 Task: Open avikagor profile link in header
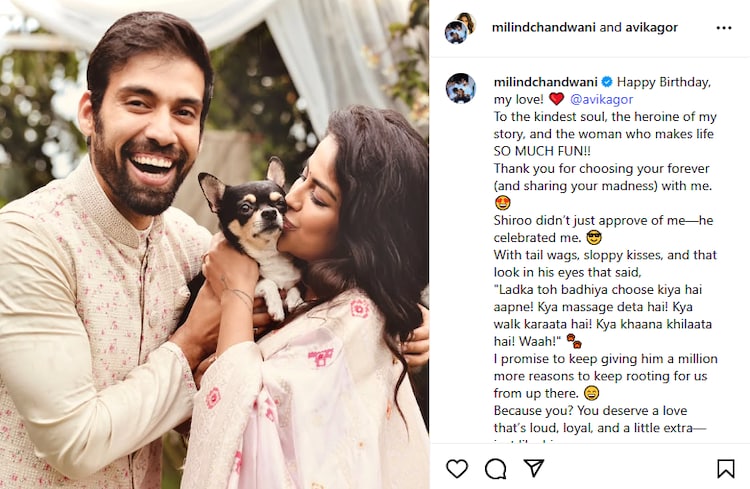[651, 28]
